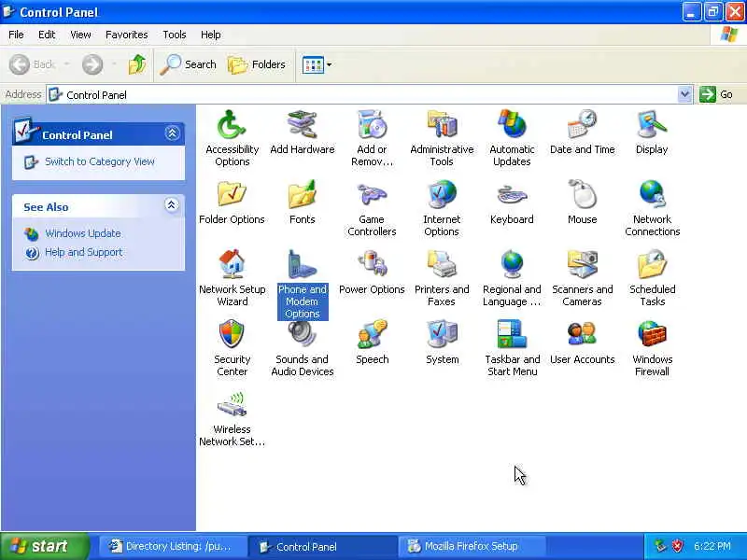747x560 pixels.
Task: Expand the Address bar dropdown
Action: [684, 94]
